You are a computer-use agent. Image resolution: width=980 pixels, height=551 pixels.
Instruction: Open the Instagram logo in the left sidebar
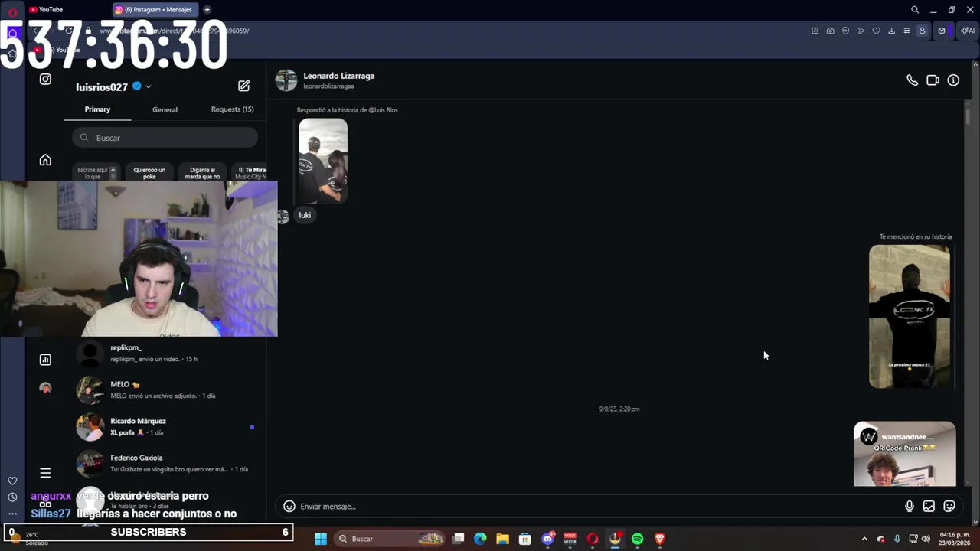[45, 79]
